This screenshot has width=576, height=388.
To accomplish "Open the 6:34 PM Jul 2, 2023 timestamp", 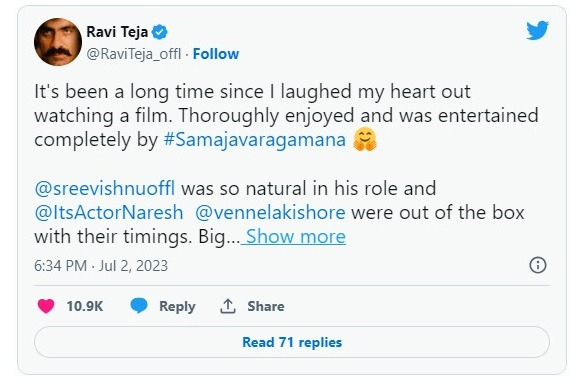I will (101, 266).
